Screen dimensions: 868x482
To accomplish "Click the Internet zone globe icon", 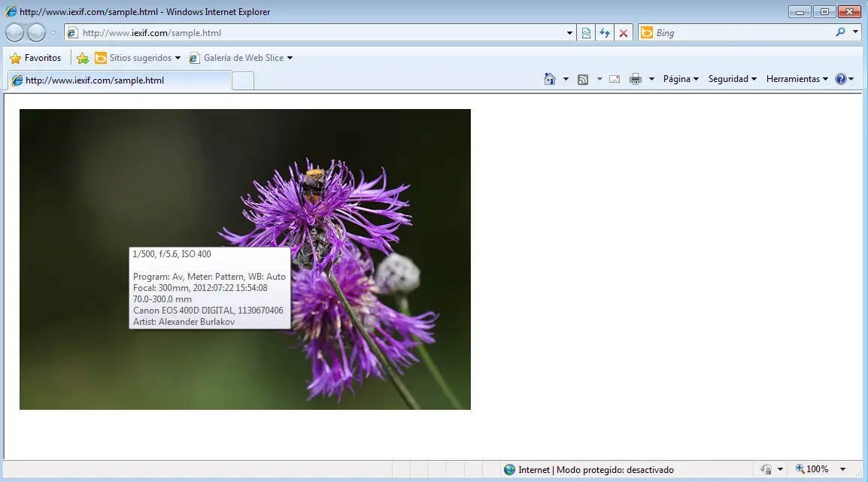I will tap(509, 470).
